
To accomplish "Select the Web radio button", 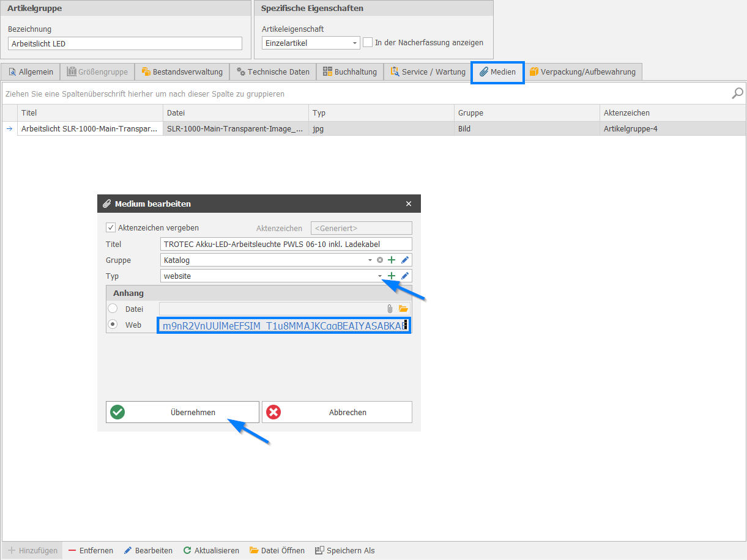I will pos(113,325).
